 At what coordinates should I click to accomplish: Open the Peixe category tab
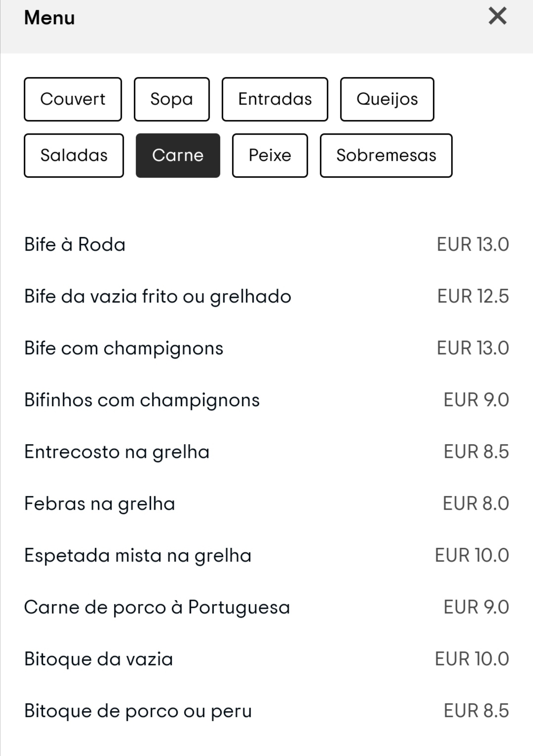[269, 155]
